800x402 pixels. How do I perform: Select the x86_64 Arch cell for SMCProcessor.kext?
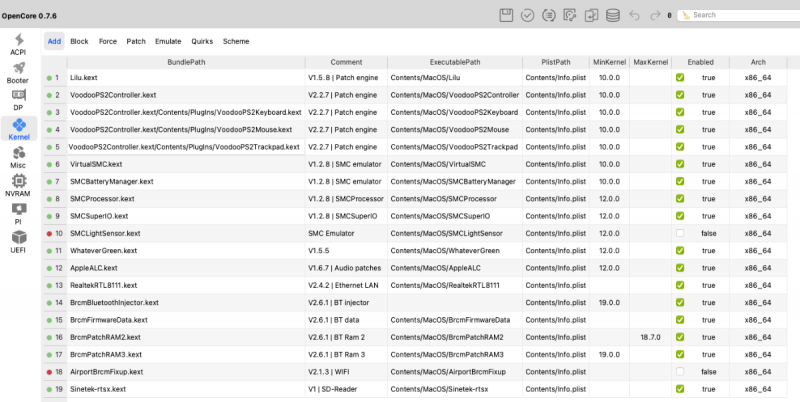pos(758,198)
